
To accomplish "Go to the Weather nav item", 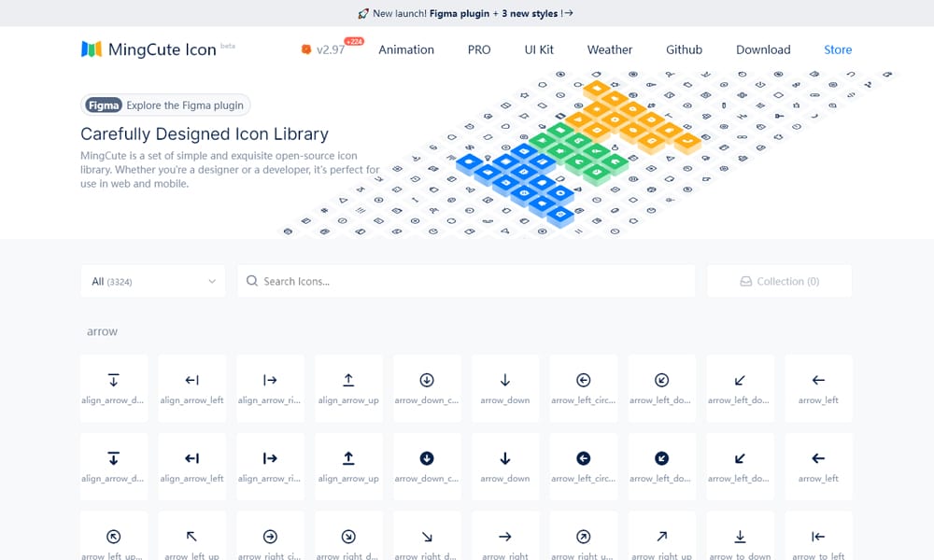I will (x=609, y=49).
